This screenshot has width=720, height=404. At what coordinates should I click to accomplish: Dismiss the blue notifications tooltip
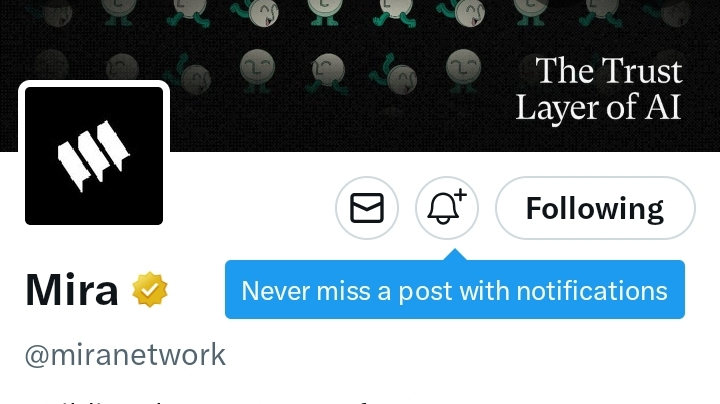tap(455, 289)
